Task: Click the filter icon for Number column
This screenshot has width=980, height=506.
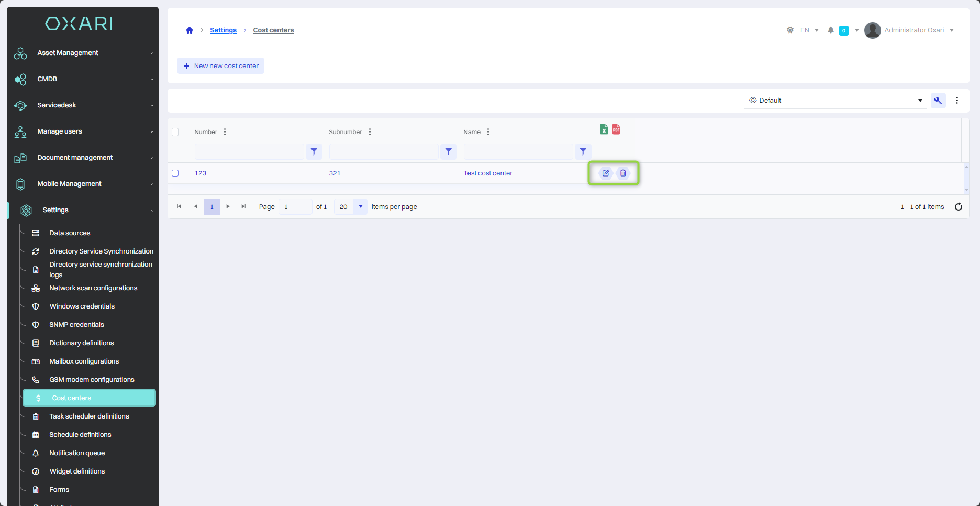Action: 314,152
